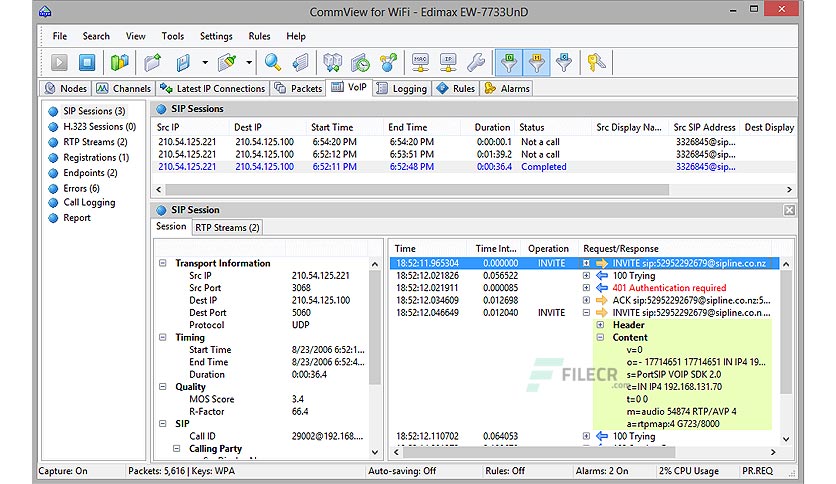Toggle the yellow management packets filter funnel
This screenshot has height=484, width=836.
tap(536, 63)
